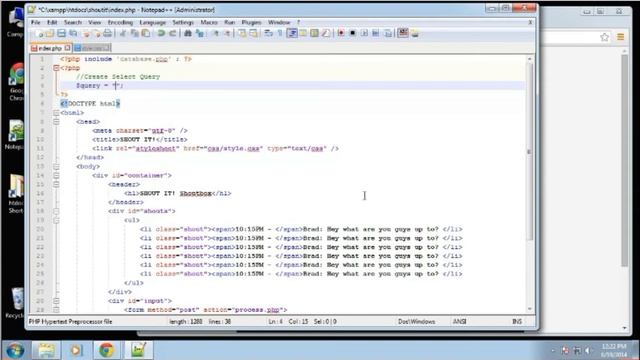Image resolution: width=640 pixels, height=360 pixels.
Task: Close the index.php tab with its X
Action: click(x=68, y=48)
